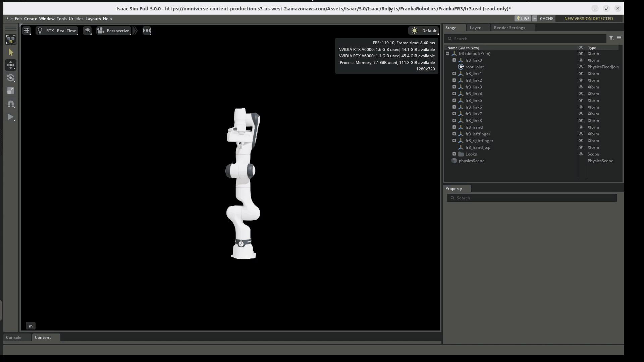Click the NEW VERSION DETECTED notice
Viewport: 644px width, 362px height.
click(589, 19)
